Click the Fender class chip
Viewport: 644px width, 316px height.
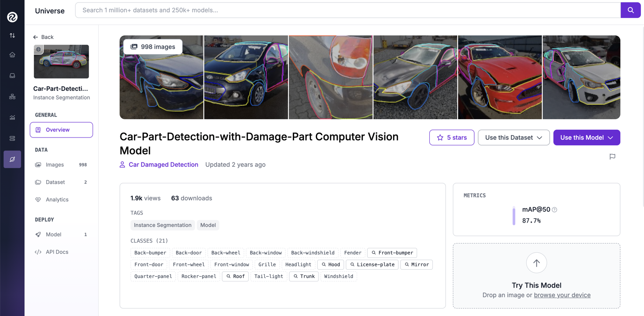pyautogui.click(x=353, y=253)
